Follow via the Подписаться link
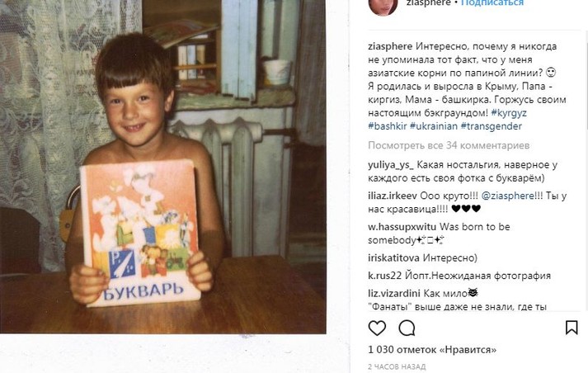The image size is (588, 373). 492,3
